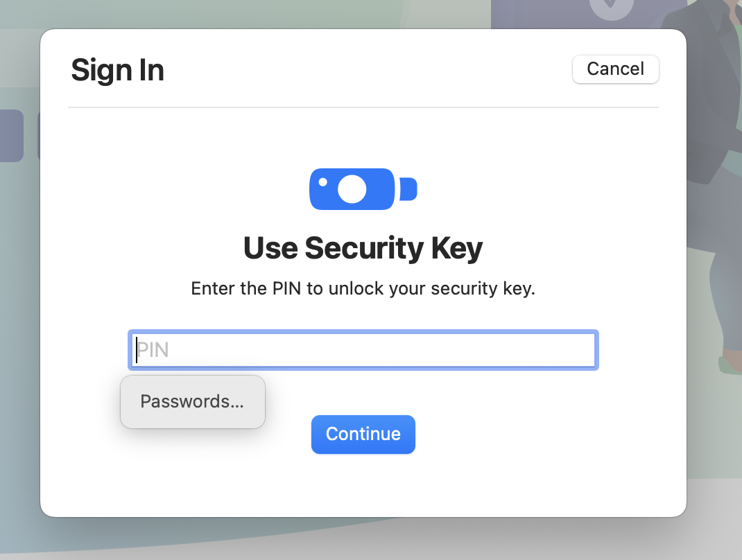Focus the PIN input field
Viewport: 742px width, 560px height.
tap(362, 350)
